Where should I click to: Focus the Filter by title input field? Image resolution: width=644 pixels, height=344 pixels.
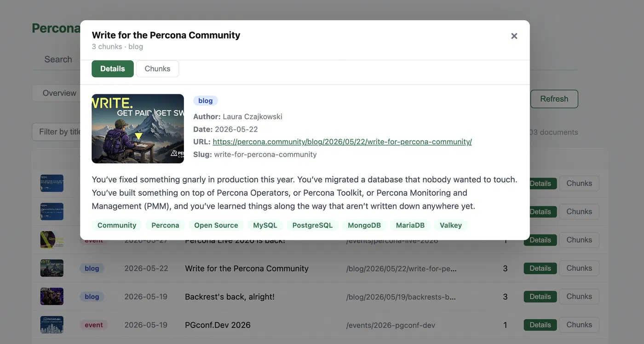[57, 132]
